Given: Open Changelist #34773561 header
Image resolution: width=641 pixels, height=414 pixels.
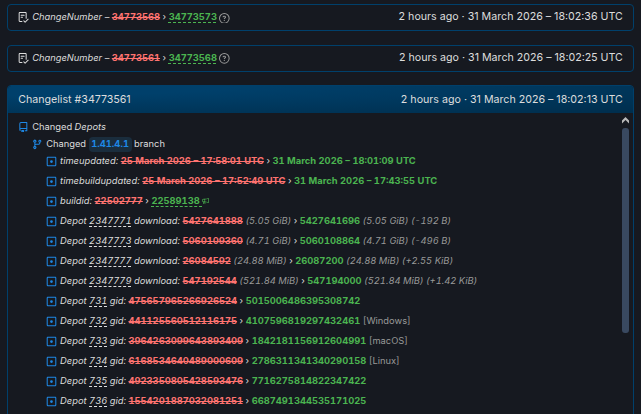Looking at the screenshot, I should (x=74, y=99).
